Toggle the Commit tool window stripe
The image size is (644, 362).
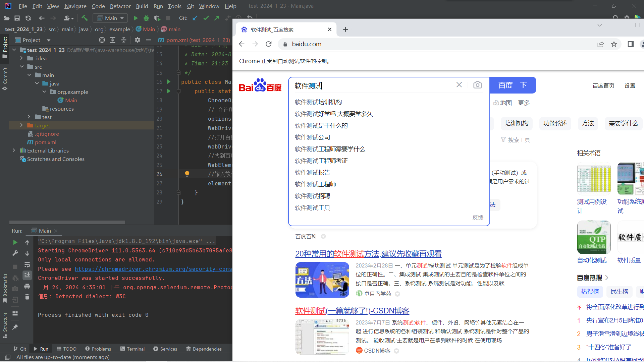5,79
